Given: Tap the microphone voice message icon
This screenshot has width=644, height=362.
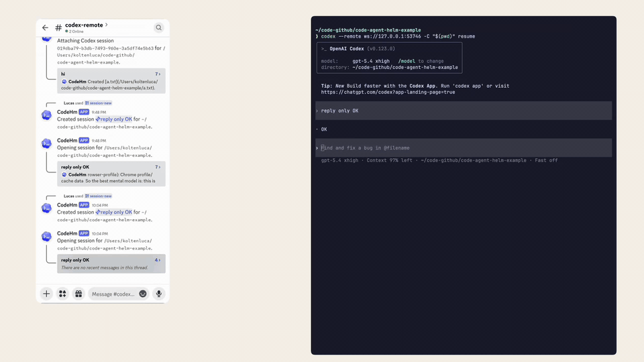Looking at the screenshot, I should pyautogui.click(x=159, y=294).
